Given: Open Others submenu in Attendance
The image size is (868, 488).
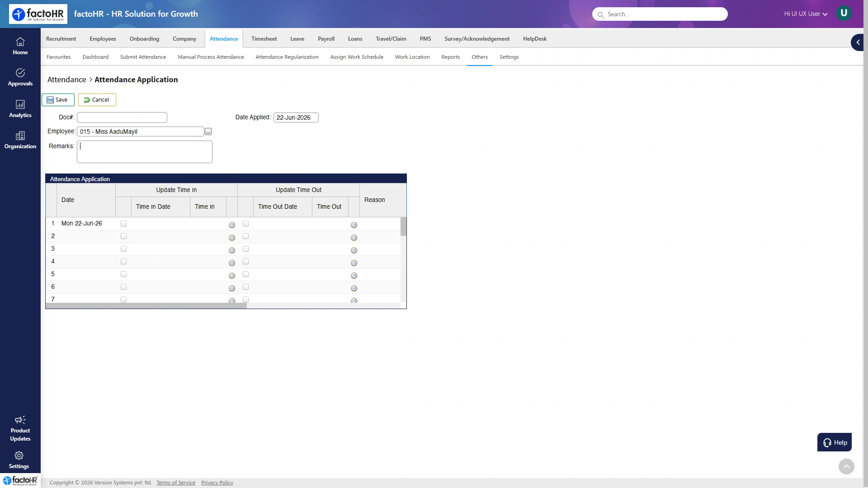Looking at the screenshot, I should click(480, 57).
